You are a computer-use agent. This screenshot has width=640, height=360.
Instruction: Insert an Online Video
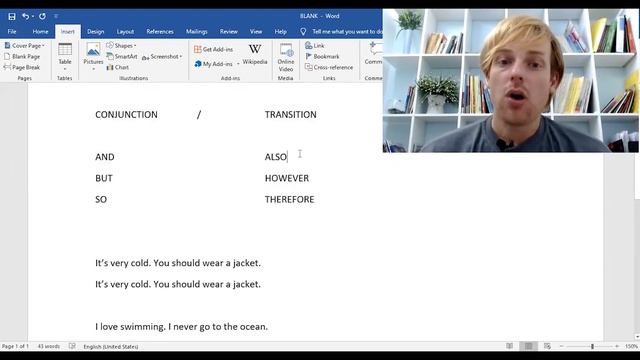click(286, 58)
